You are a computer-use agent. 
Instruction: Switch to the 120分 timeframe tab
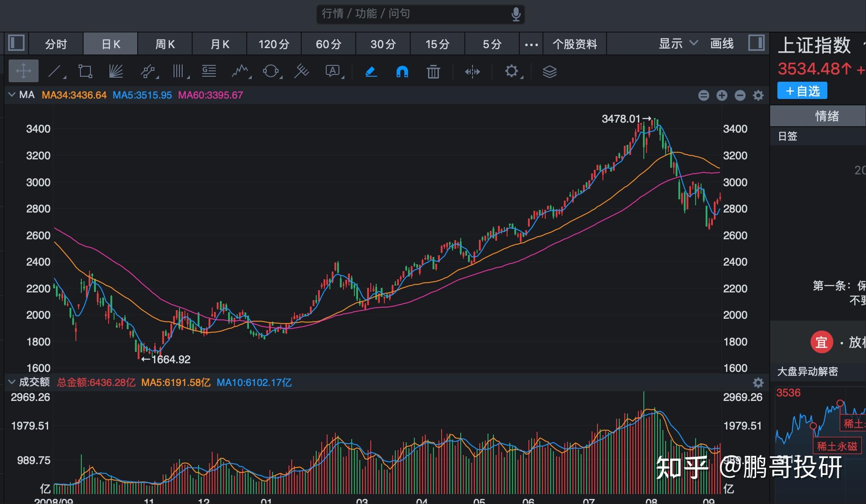coord(274,44)
